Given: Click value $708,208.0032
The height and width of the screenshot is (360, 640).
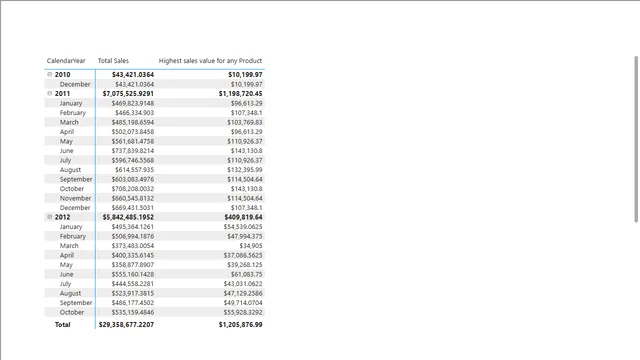Looking at the screenshot, I should point(133,189).
